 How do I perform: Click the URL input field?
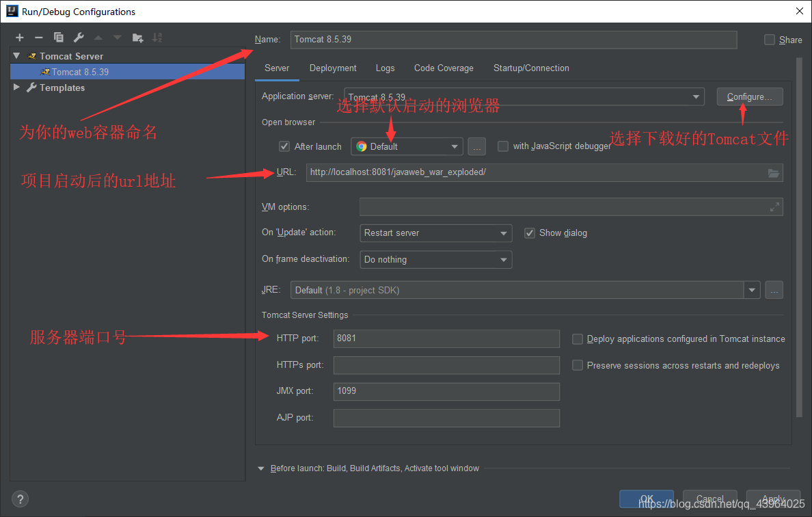click(x=544, y=173)
